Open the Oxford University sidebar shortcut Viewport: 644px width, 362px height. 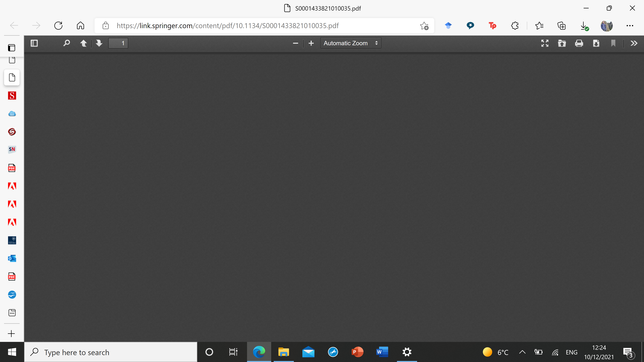pyautogui.click(x=12, y=240)
